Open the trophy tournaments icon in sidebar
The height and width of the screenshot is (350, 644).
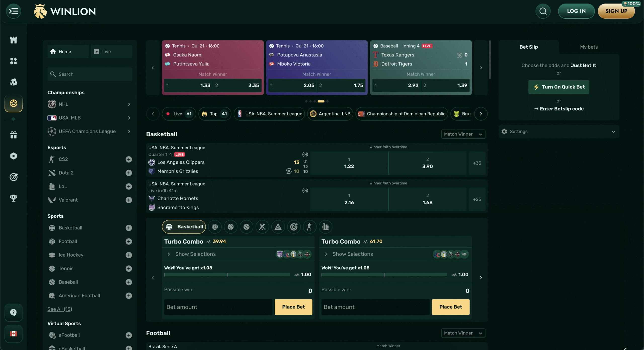[x=14, y=198]
